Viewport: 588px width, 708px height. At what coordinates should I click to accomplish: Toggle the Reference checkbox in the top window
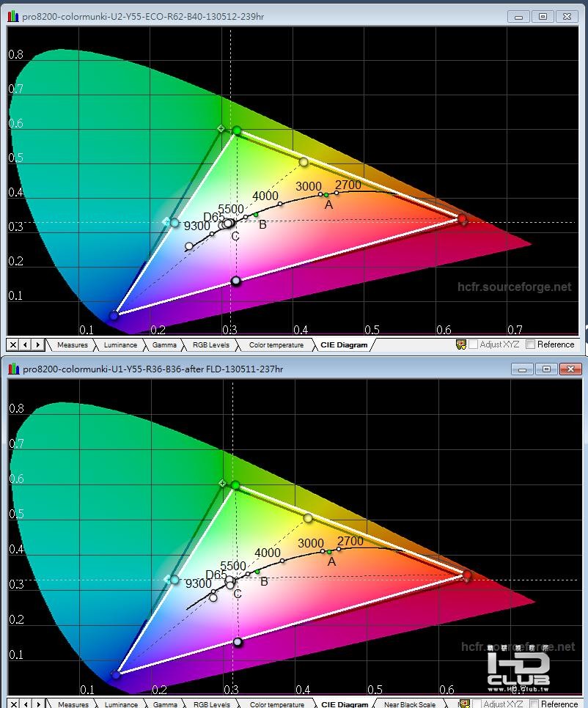click(531, 344)
